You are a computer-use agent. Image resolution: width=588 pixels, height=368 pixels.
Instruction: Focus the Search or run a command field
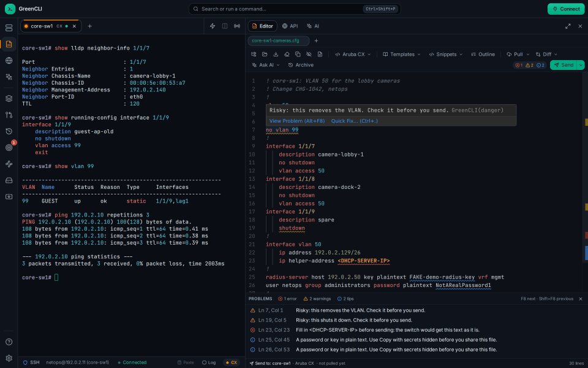pos(295,9)
